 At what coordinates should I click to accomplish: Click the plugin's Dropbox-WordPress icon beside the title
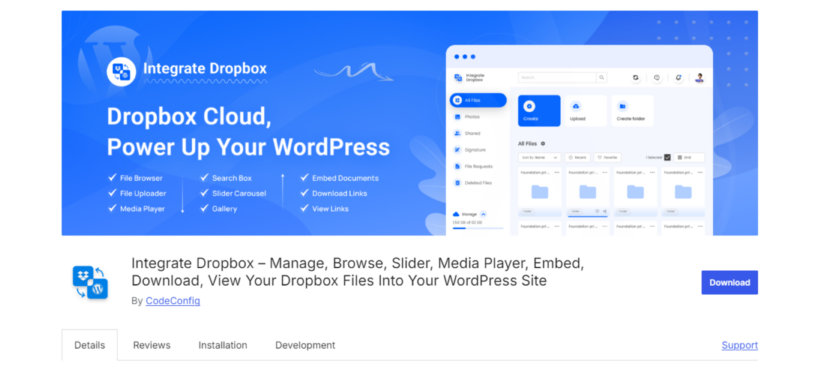click(x=90, y=282)
